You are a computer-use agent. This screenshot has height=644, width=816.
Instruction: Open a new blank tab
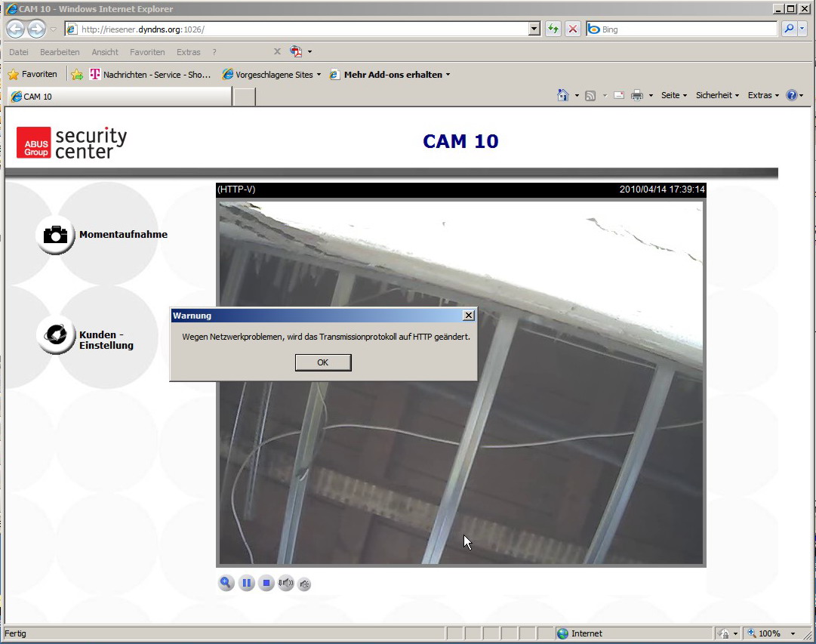[244, 97]
